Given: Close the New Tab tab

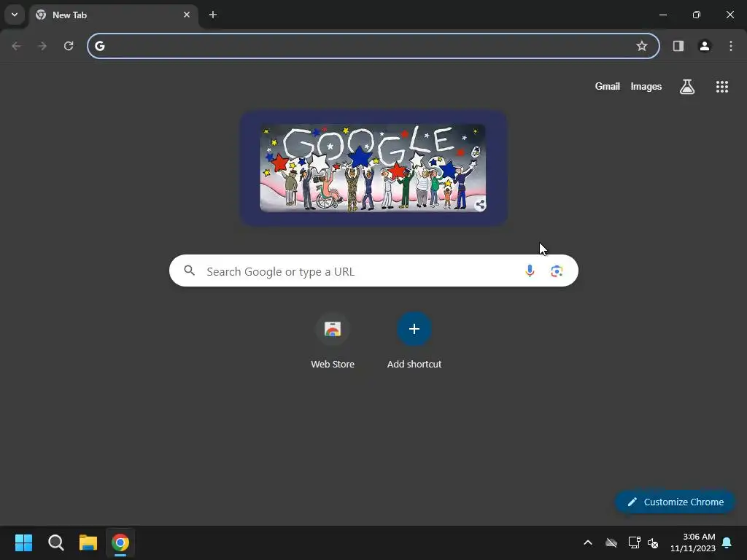Looking at the screenshot, I should (187, 15).
